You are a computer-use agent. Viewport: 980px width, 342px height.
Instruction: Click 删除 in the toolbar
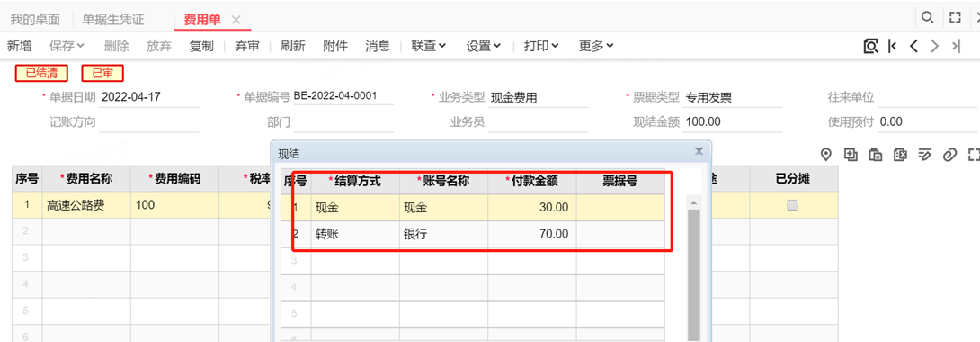click(117, 46)
